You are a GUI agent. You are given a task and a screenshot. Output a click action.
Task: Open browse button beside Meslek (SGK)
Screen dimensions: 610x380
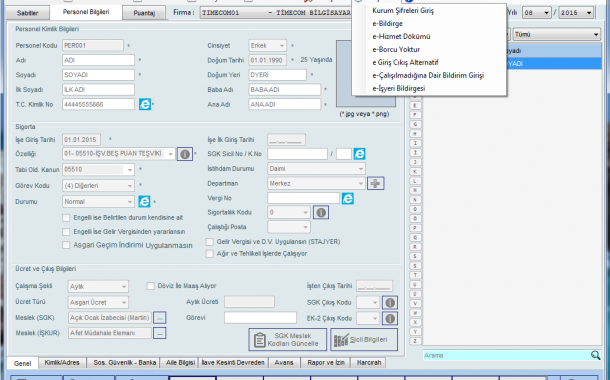(x=160, y=318)
